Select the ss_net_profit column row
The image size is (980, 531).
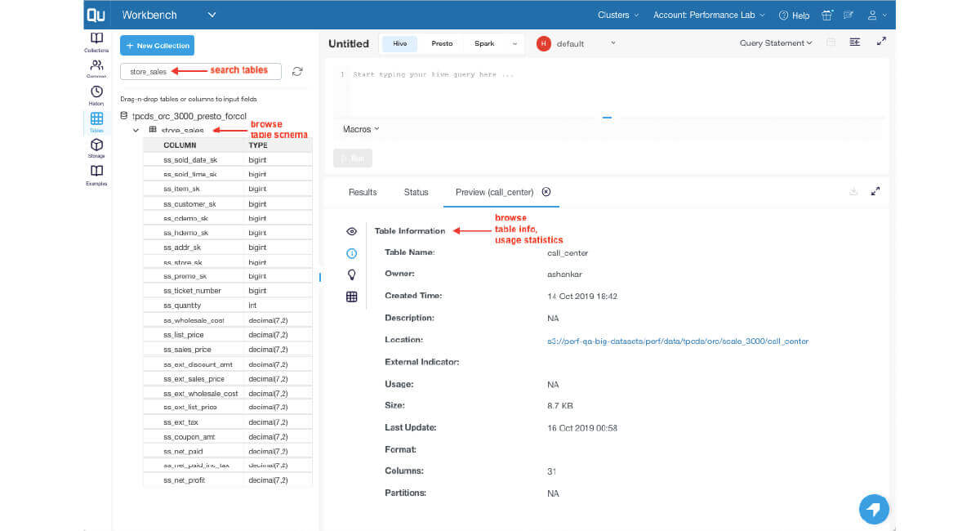tap(227, 480)
